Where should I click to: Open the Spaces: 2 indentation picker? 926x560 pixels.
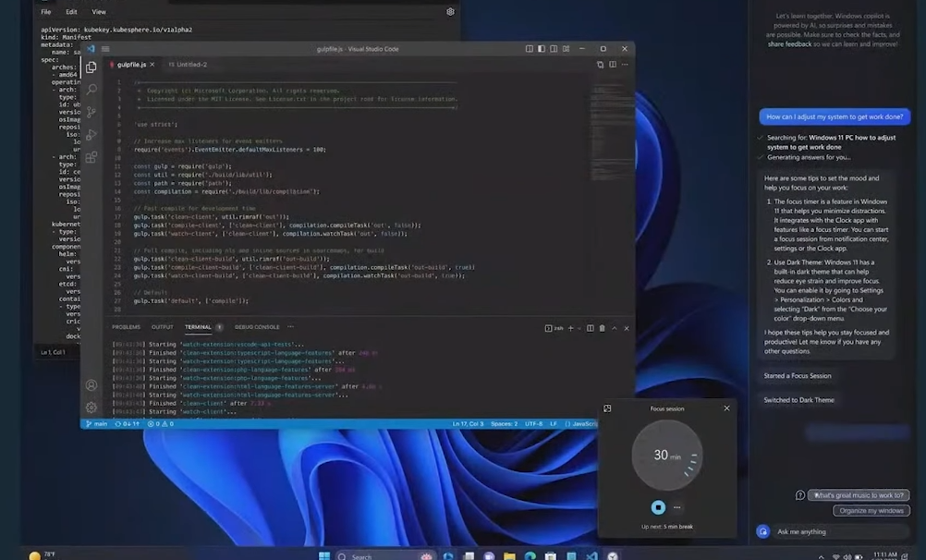505,423
